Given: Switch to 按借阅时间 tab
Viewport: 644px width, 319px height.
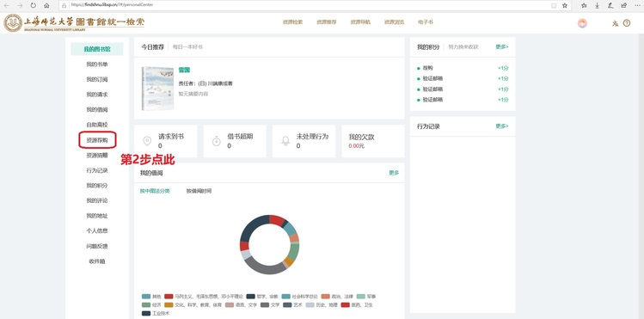Looking at the screenshot, I should [199, 191].
